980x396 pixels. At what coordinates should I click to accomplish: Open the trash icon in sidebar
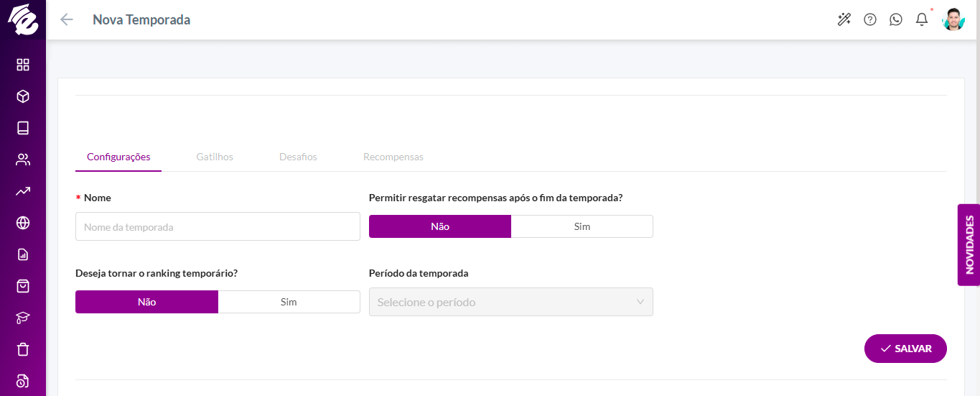23,349
